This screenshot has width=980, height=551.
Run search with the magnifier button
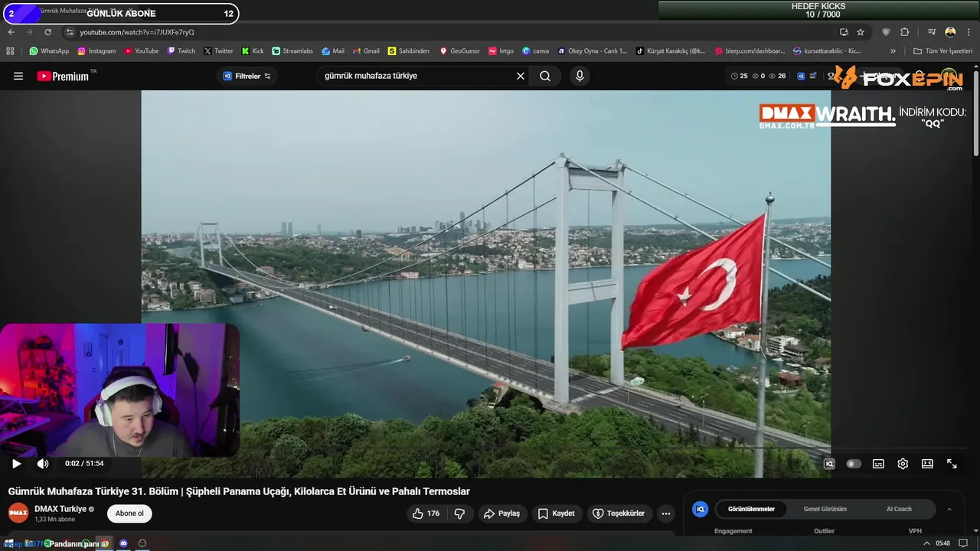545,76
